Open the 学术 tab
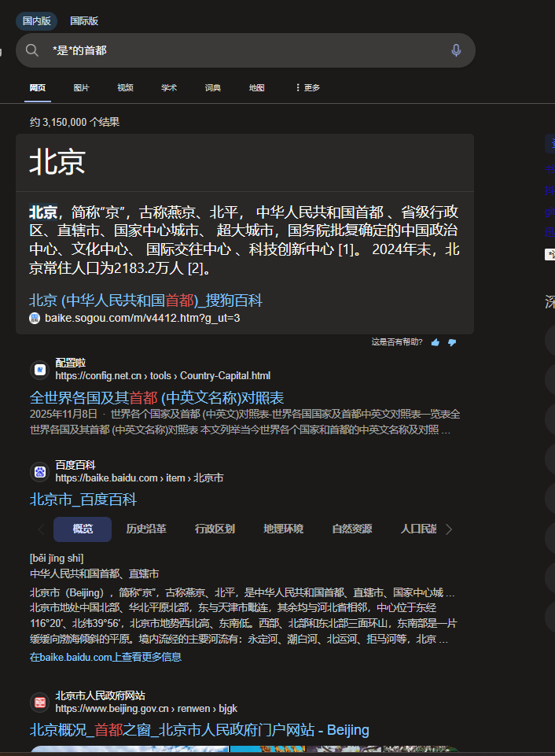 [x=169, y=88]
